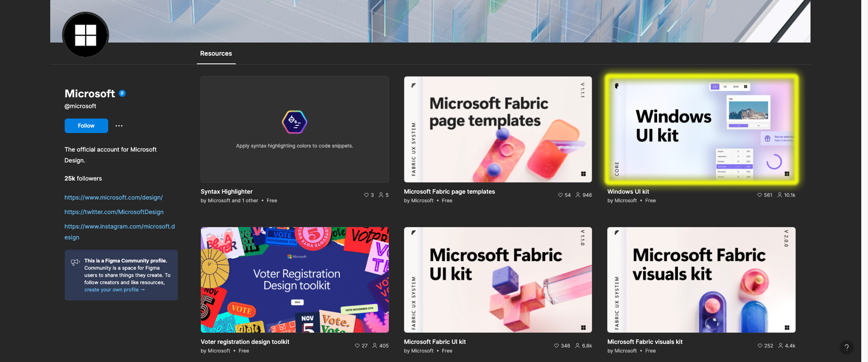
Task: Click the heart icon for Syntax Highlighter
Action: click(366, 195)
